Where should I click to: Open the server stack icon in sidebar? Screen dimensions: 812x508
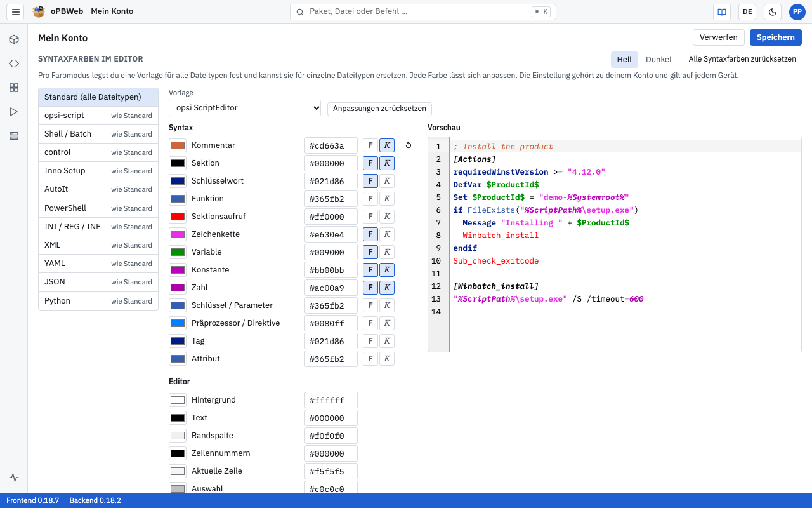14,136
